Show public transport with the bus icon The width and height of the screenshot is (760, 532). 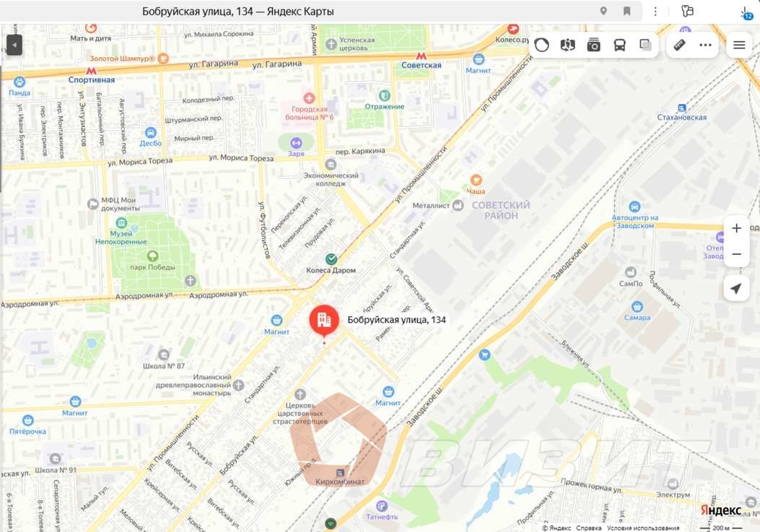(619, 45)
